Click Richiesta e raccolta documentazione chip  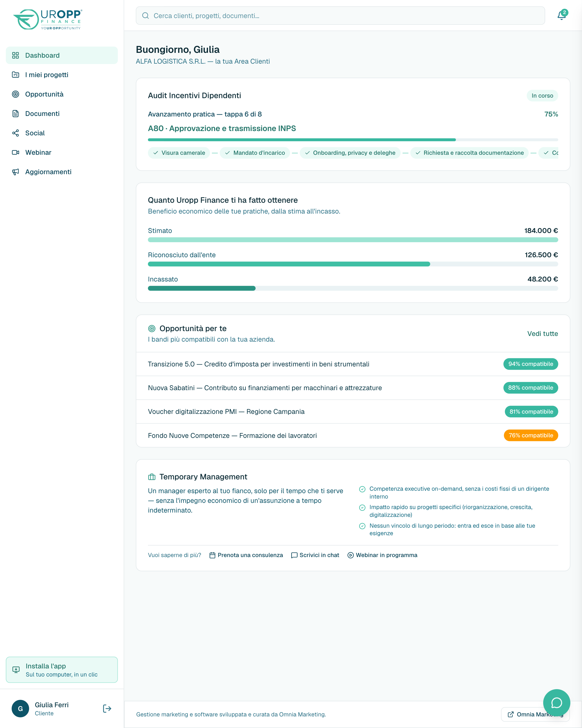point(469,153)
